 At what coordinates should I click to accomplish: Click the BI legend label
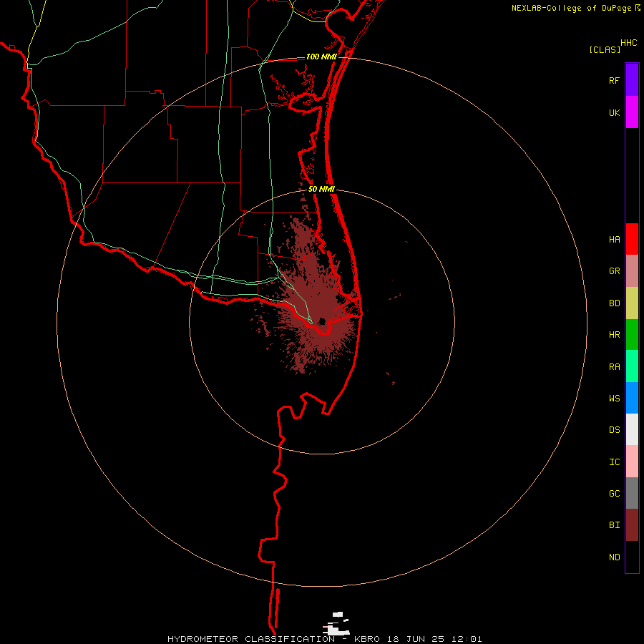615,525
